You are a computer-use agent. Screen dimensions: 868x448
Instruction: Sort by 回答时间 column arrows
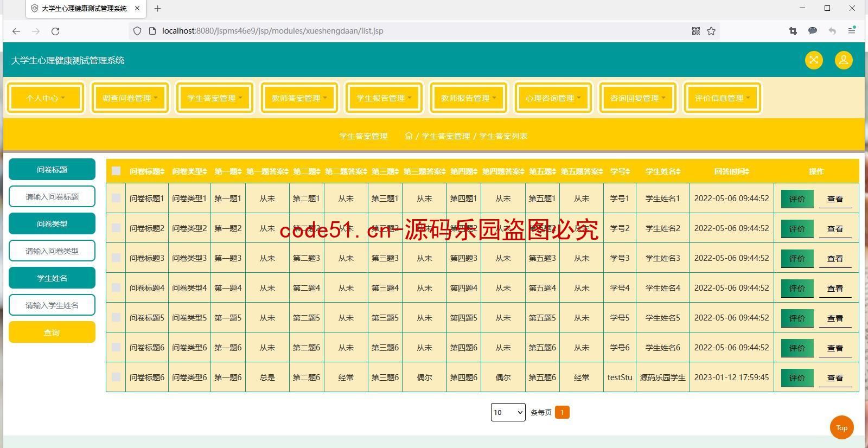(x=747, y=171)
